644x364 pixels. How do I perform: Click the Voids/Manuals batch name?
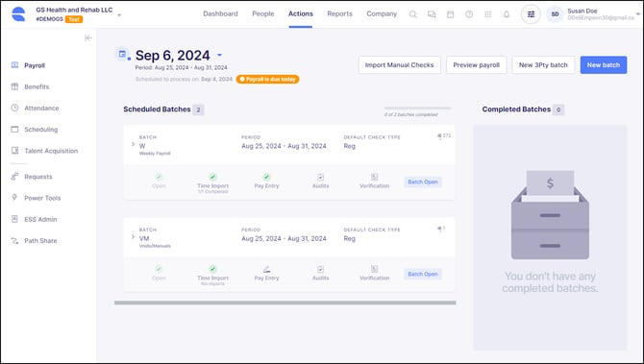(155, 246)
